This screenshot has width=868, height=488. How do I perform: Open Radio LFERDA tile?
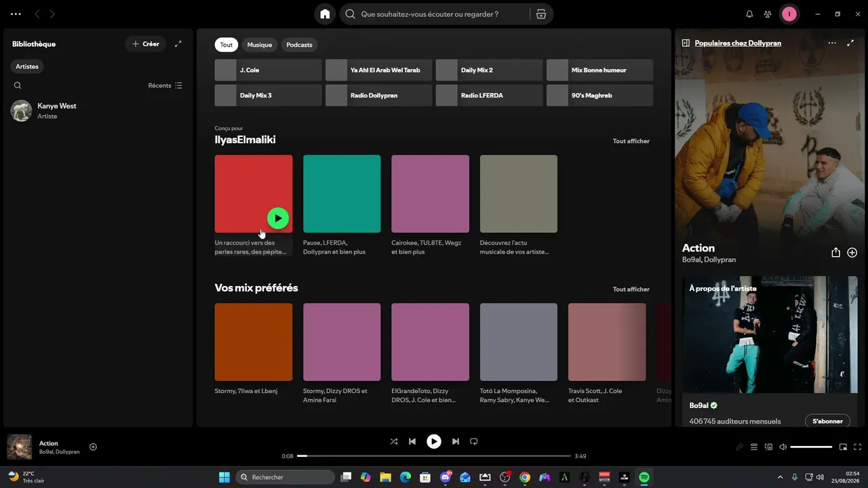[489, 96]
